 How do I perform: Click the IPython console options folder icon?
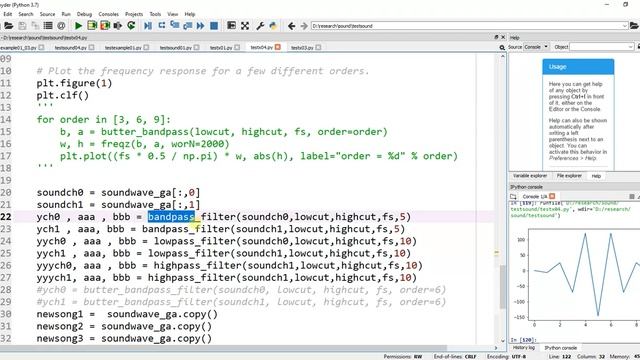[x=513, y=196]
